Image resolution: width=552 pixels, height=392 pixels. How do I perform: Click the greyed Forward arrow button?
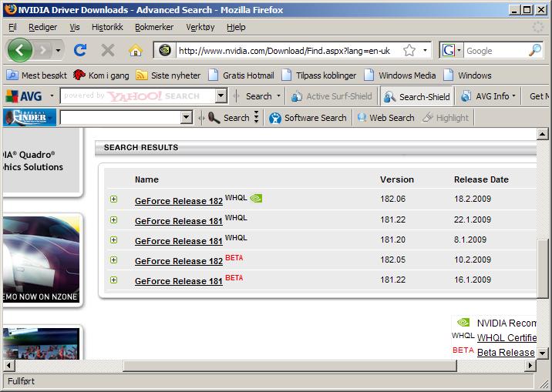click(44, 51)
